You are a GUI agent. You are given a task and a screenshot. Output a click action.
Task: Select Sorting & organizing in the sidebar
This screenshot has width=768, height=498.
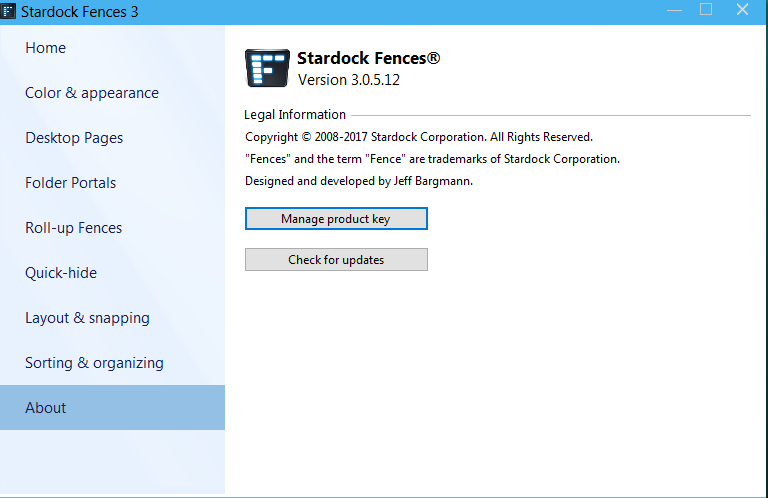pyautogui.click(x=112, y=363)
